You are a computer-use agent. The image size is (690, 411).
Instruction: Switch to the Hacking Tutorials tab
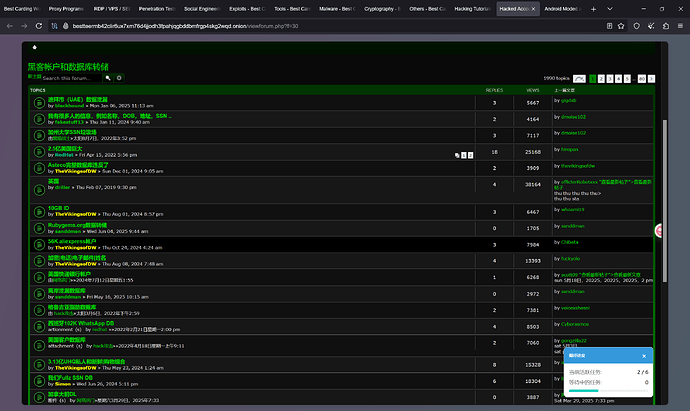click(x=472, y=9)
